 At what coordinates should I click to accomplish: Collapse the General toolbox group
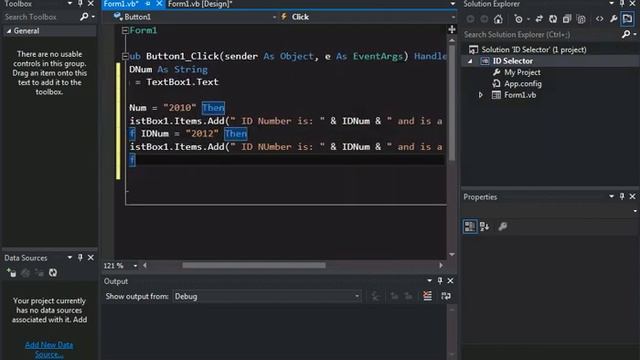pyautogui.click(x=9, y=31)
